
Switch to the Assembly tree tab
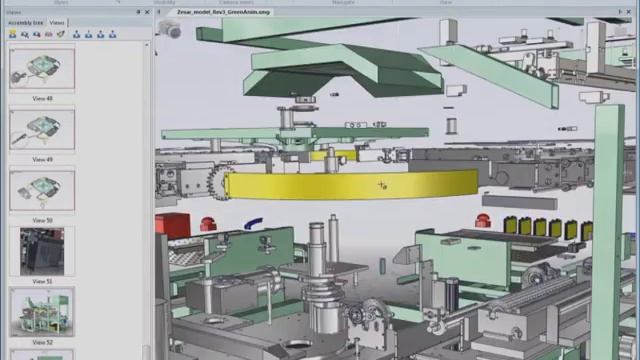(x=25, y=23)
